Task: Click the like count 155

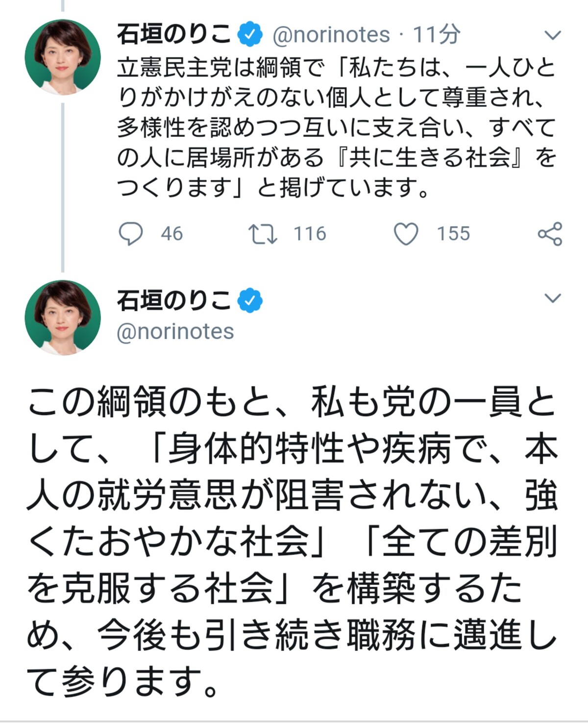Action: click(x=453, y=234)
